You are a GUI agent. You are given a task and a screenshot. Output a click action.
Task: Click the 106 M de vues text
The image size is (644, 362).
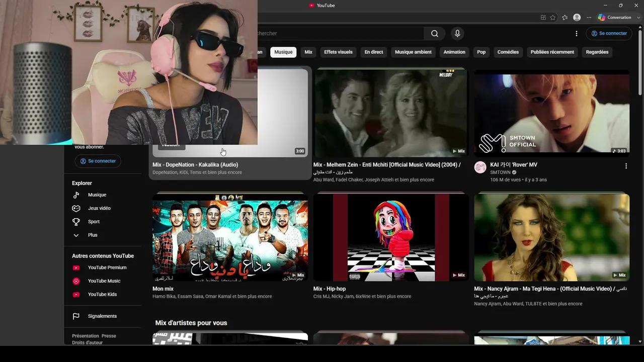(x=505, y=179)
